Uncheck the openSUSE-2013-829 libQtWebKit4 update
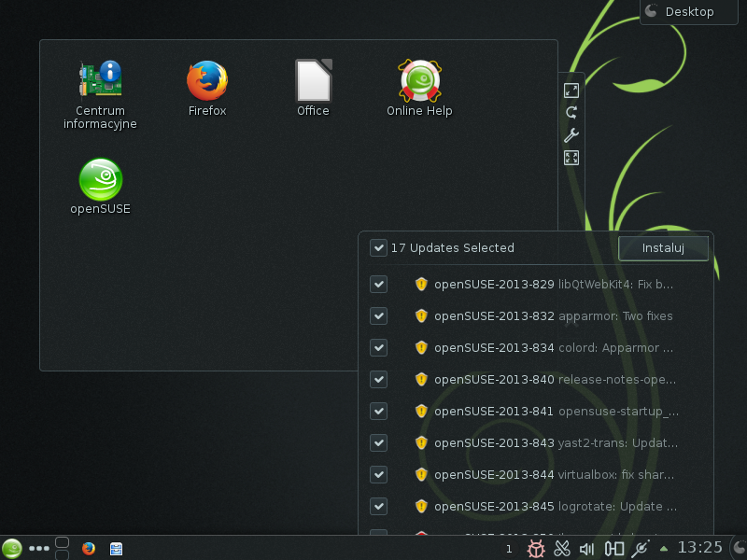 (378, 284)
